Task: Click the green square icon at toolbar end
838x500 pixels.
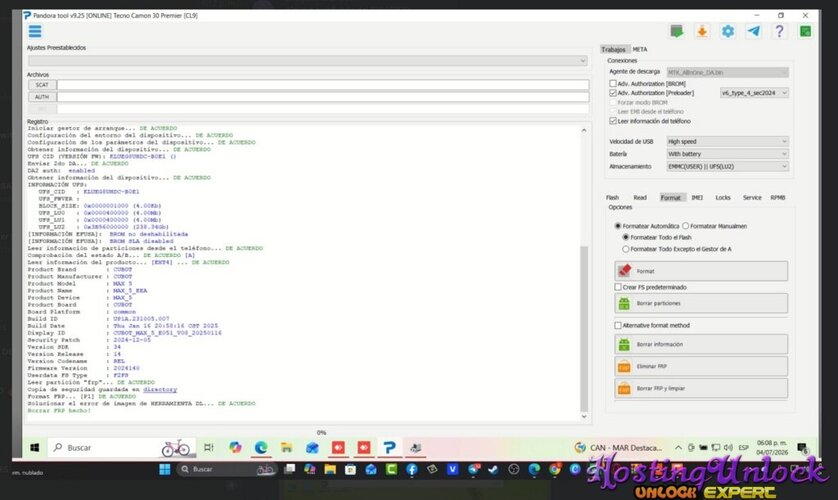Action: tap(805, 31)
